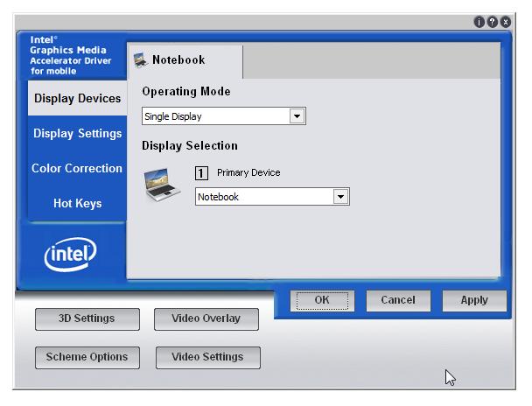The width and height of the screenshot is (532, 406).
Task: Click the Notebook device combo box
Action: pyautogui.click(x=272, y=197)
